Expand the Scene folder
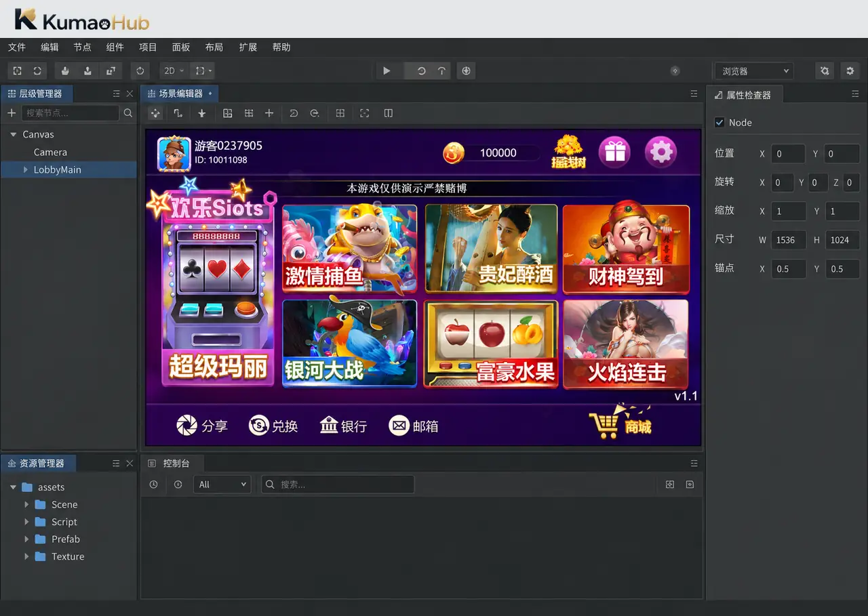The height and width of the screenshot is (616, 868). (26, 505)
